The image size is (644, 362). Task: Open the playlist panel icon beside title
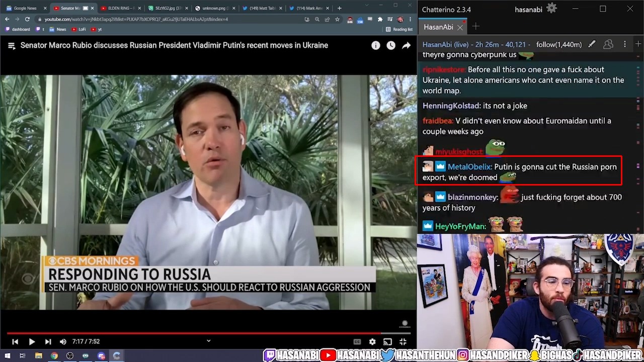(11, 45)
